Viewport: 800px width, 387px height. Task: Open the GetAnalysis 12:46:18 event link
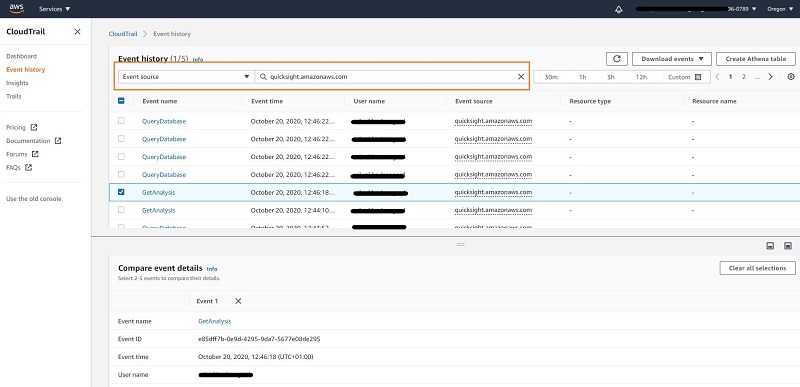click(x=158, y=192)
